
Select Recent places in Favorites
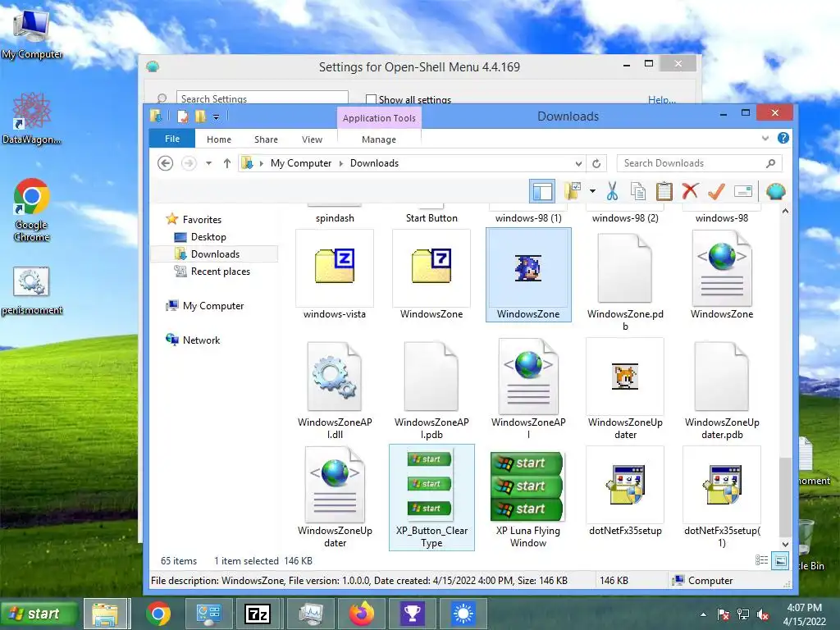click(x=220, y=272)
